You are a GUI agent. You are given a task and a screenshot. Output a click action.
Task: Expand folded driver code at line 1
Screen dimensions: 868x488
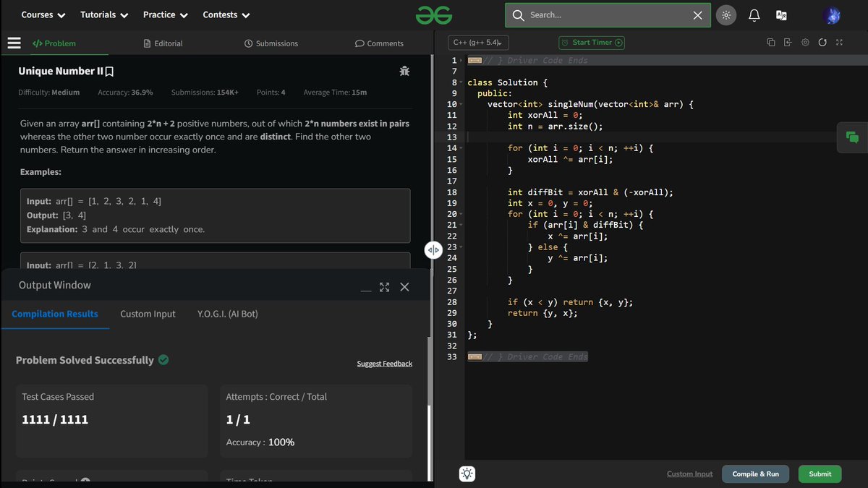coord(462,61)
